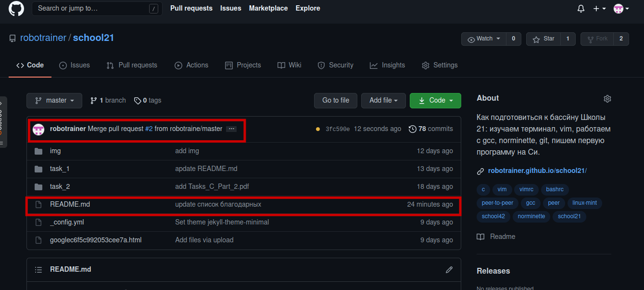Open the 'apdate README.md' commit message
The height and width of the screenshot is (290, 644).
click(x=206, y=169)
